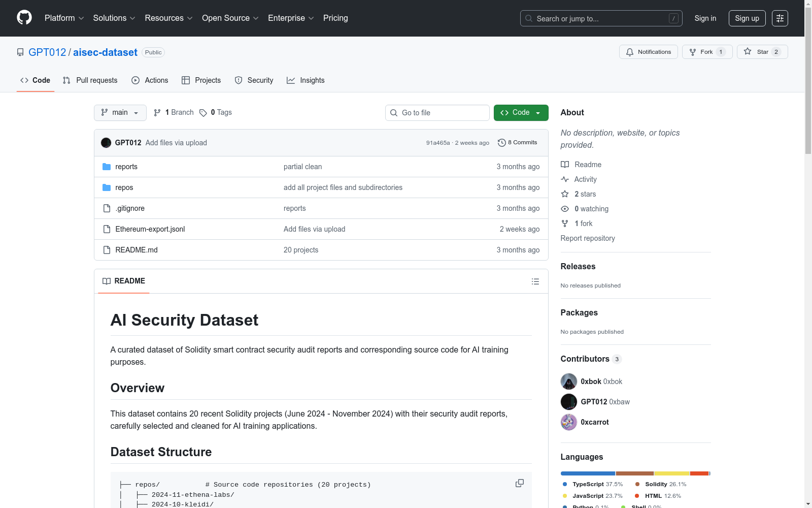Image resolution: width=812 pixels, height=508 pixels.
Task: Click the Solidity 26.1% language entry
Action: [661, 484]
